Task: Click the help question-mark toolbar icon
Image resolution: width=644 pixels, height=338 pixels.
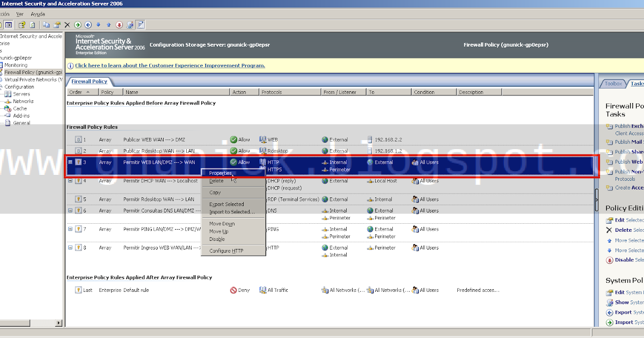Action: [x=22, y=25]
